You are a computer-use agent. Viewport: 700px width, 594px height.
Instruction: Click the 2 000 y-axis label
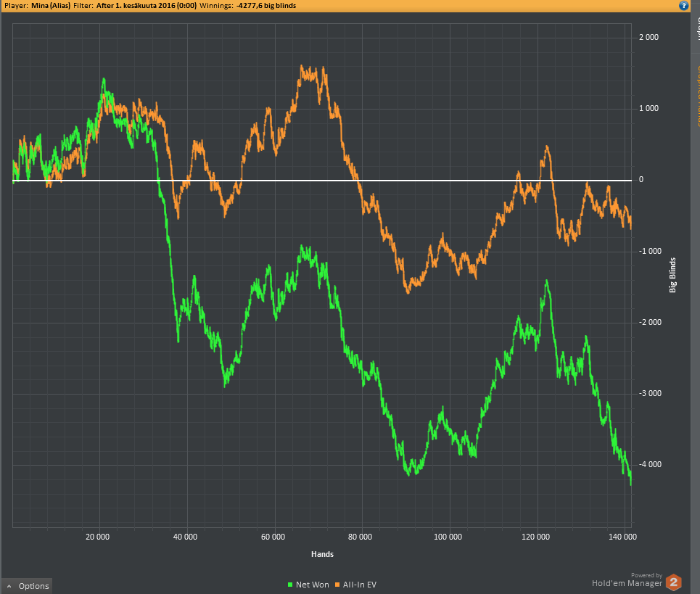tap(648, 38)
